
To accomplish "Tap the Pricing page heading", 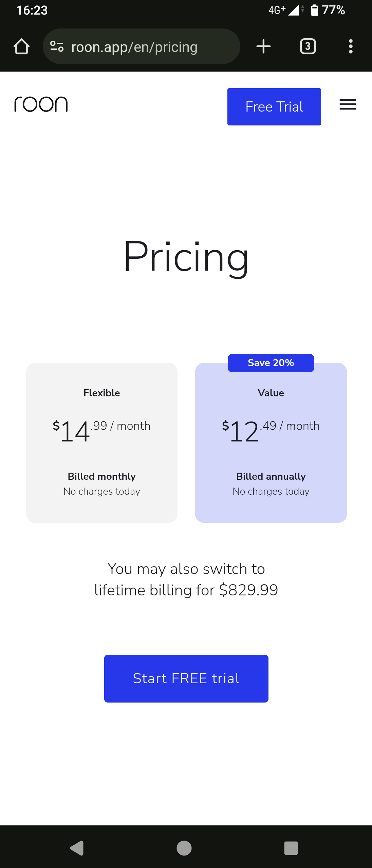I will pyautogui.click(x=186, y=257).
